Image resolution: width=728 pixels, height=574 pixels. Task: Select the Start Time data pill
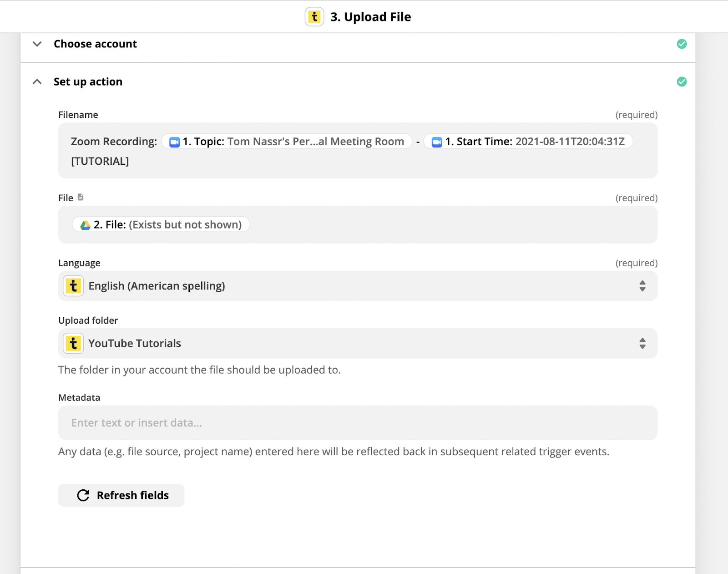tap(528, 142)
